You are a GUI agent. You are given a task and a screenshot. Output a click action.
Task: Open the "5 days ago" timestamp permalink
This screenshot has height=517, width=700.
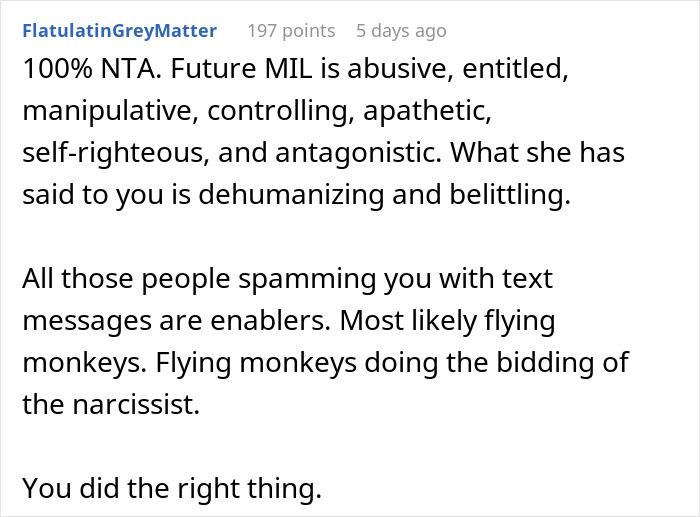click(x=400, y=31)
